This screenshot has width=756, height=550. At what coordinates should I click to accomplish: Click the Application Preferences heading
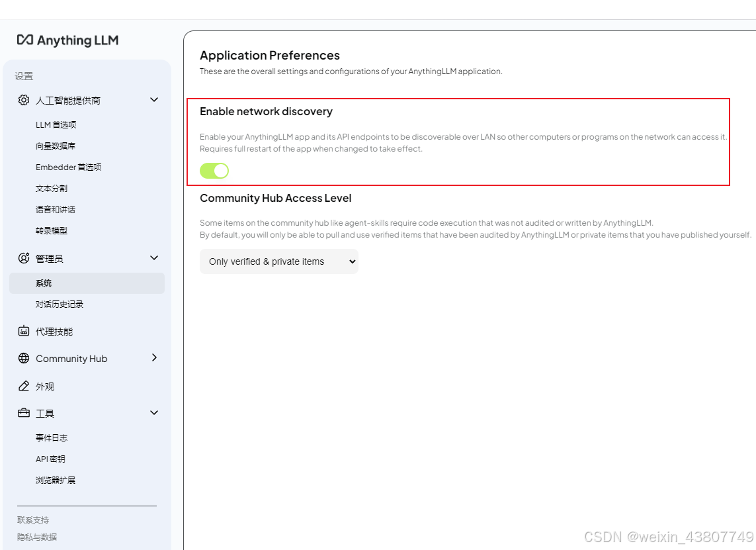point(269,56)
